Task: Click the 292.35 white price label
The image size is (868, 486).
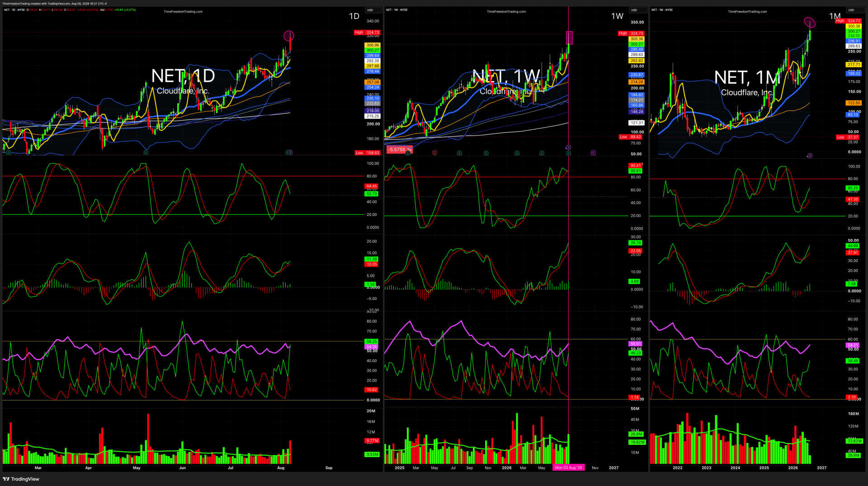Action: point(373,61)
